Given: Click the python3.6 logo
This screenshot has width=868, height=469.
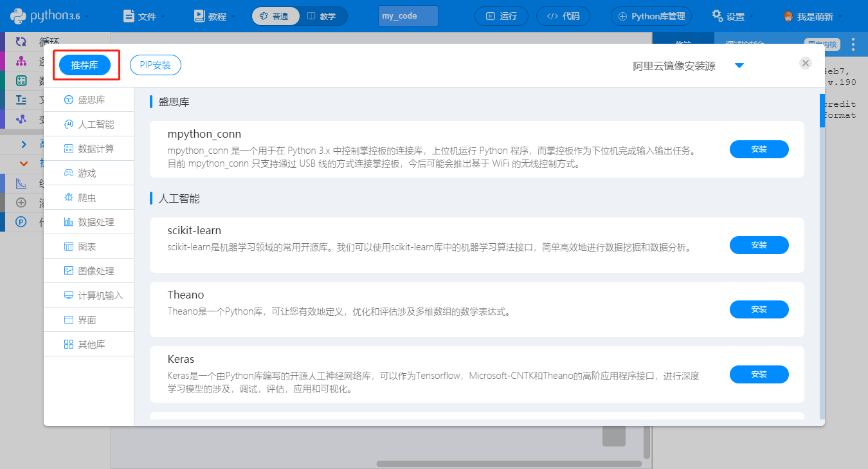Looking at the screenshot, I should pyautogui.click(x=50, y=16).
